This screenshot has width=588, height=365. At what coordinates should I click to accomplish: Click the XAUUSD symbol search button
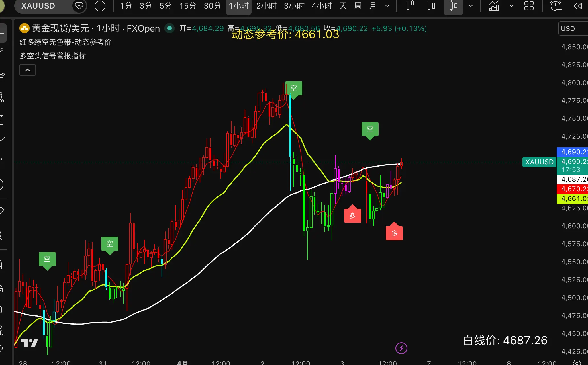click(38, 6)
